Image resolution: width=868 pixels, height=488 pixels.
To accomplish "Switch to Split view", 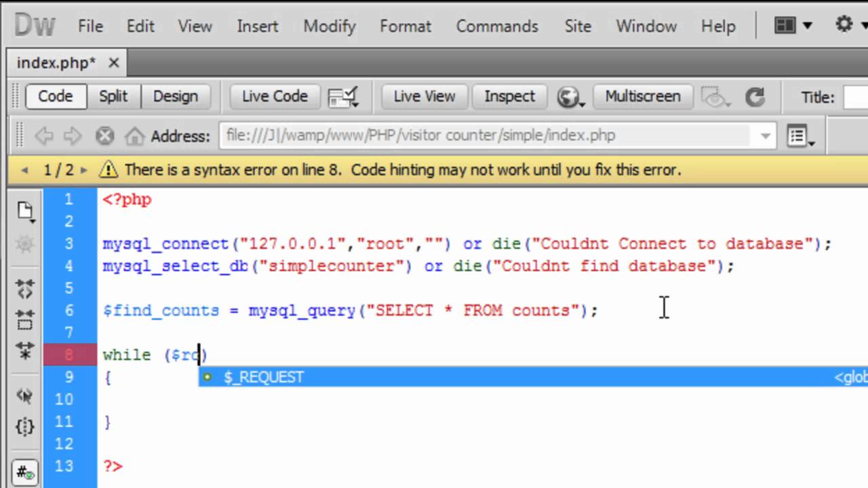I will coord(113,96).
